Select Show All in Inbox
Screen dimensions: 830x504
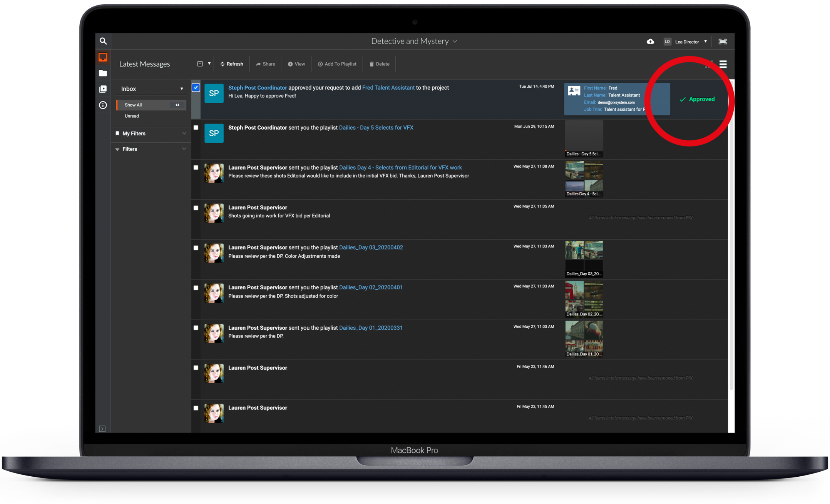pos(133,105)
